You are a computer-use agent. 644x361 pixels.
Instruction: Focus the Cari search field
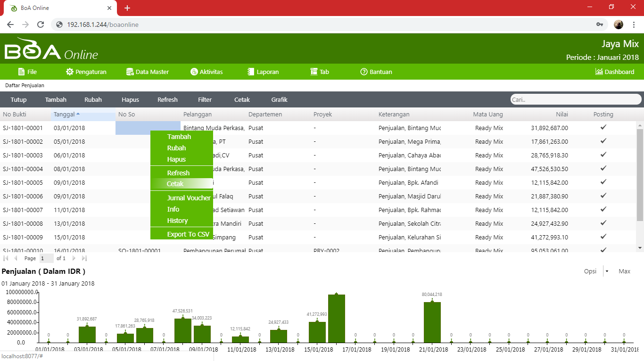tap(575, 99)
